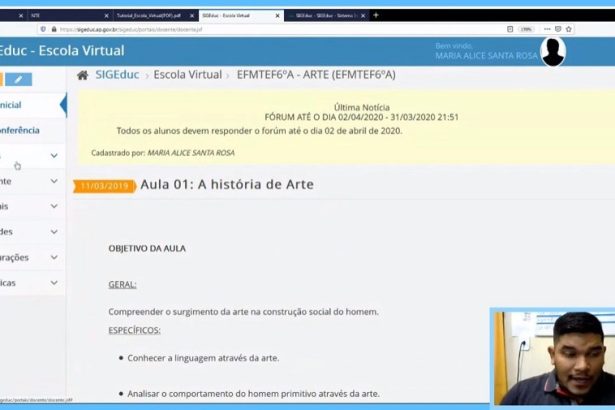Expand the first collapsed sidebar menu chevron
Image resolution: width=615 pixels, height=410 pixels.
tap(54, 156)
